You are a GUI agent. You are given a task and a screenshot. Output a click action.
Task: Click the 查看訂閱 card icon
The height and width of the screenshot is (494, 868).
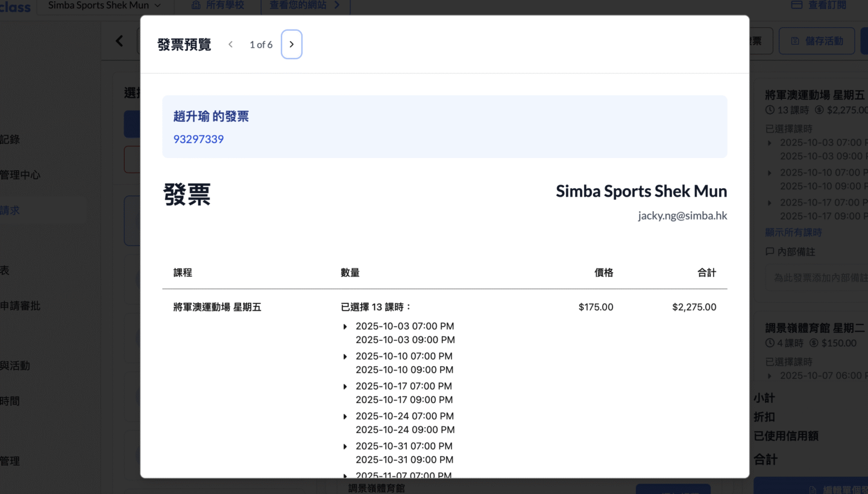click(796, 5)
